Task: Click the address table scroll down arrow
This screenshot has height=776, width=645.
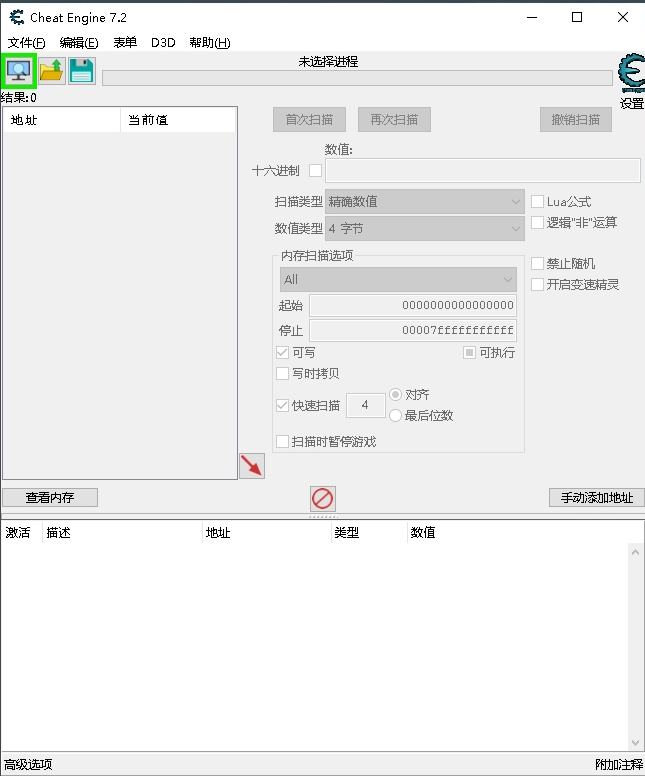Action: (636, 743)
